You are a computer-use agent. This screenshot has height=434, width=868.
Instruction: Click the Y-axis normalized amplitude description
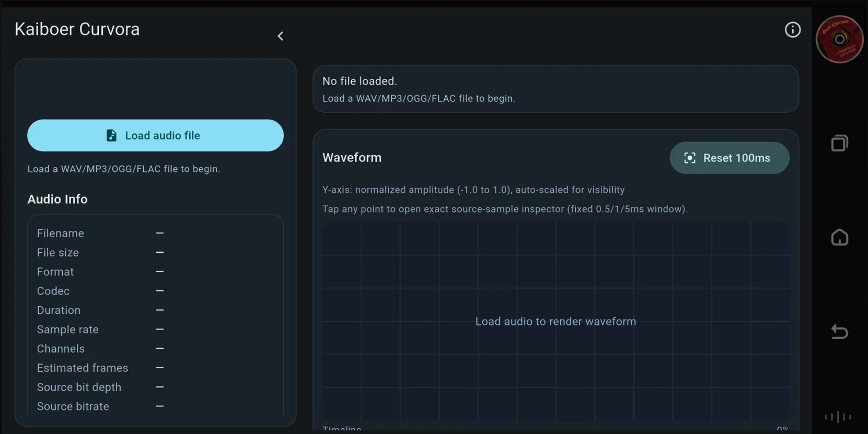473,190
